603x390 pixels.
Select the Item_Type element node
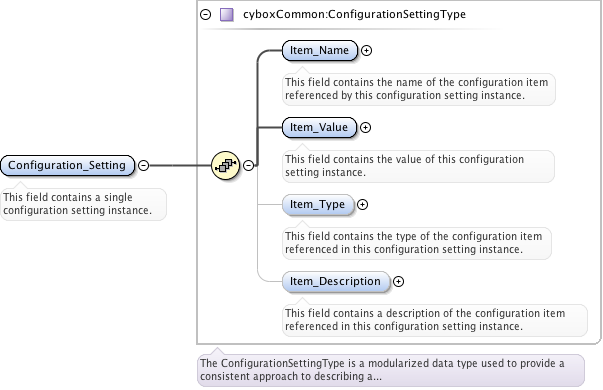[x=318, y=204]
